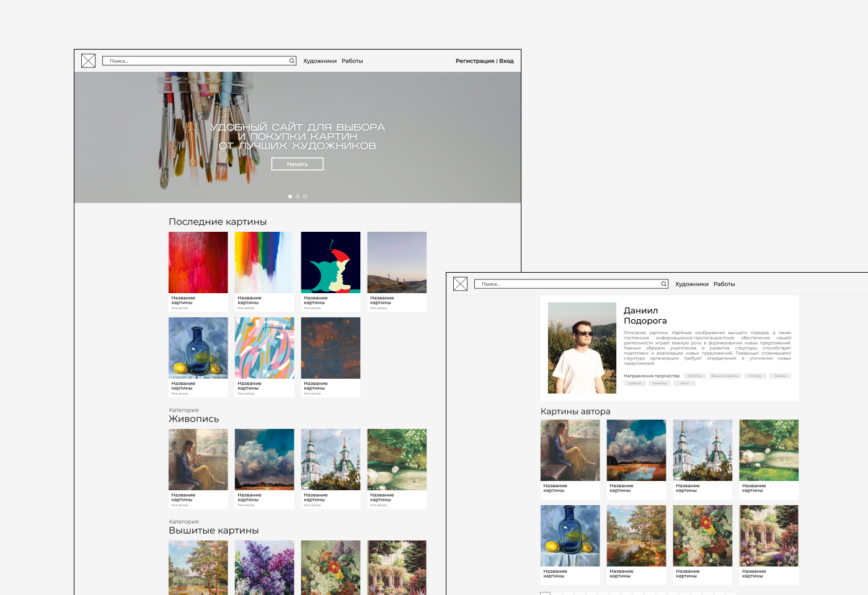Screen dimensions: 868x595
Task: Focus the home page Поиск search field
Action: (x=195, y=61)
